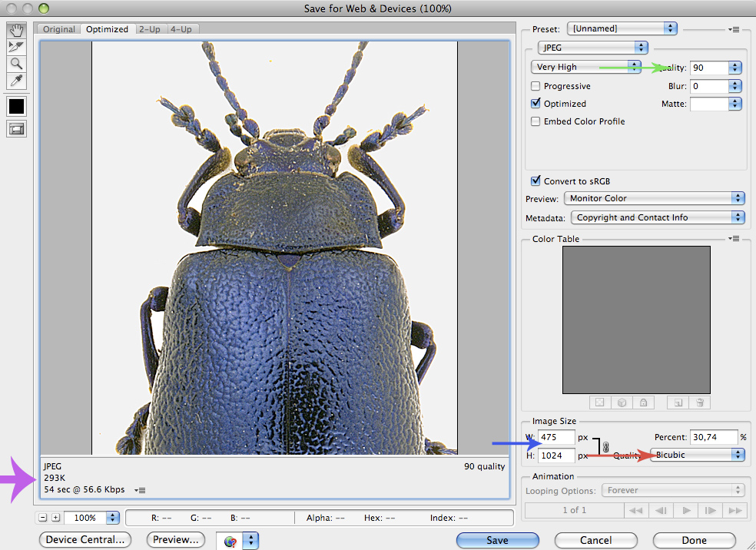Click the browser preview icon
756x550 pixels.
click(x=230, y=541)
